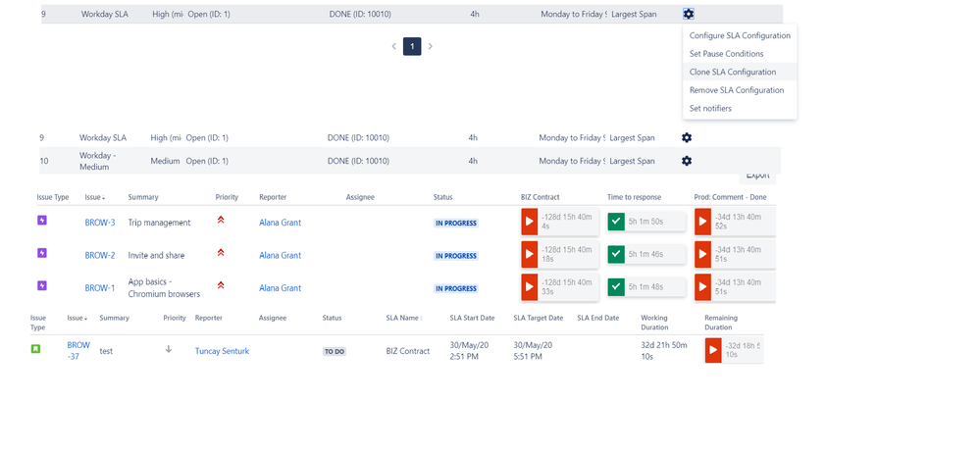Click the green story icon beside BROW-37
The width and height of the screenshot is (980, 453).
point(35,349)
